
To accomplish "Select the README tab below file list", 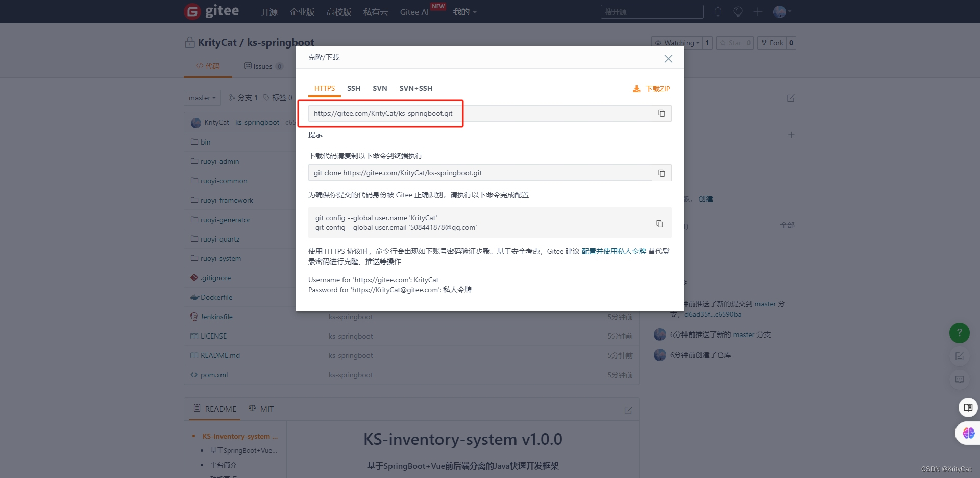I will click(215, 409).
